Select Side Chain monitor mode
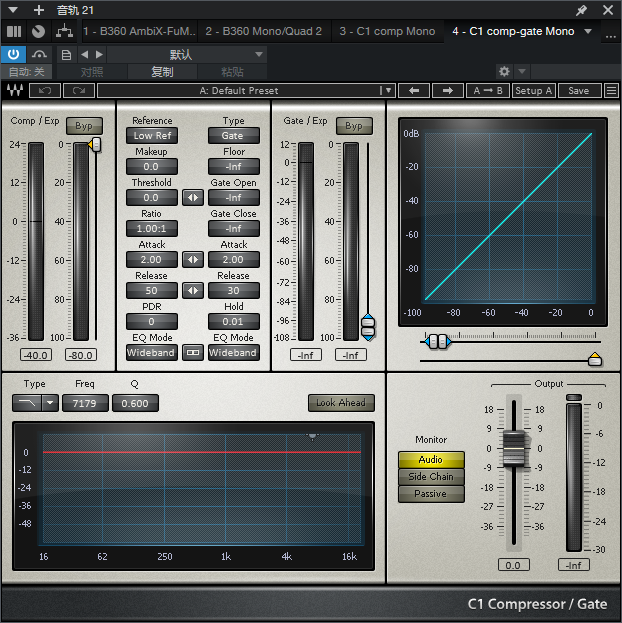The width and height of the screenshot is (622, 623). coord(431,477)
